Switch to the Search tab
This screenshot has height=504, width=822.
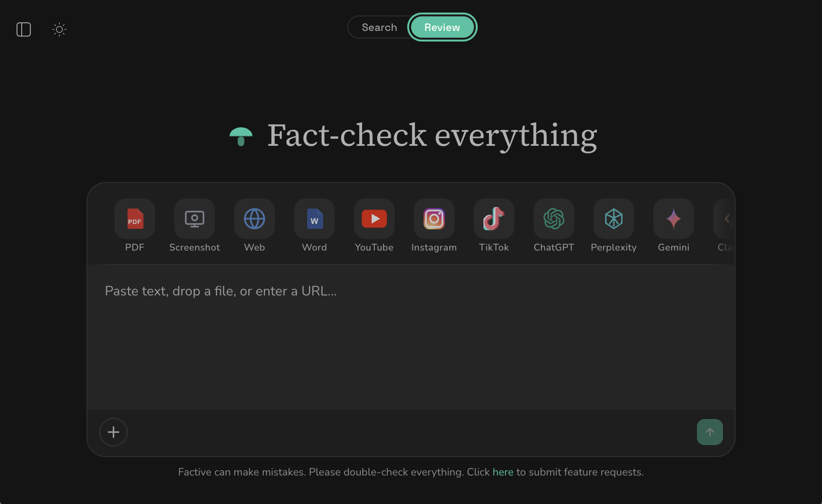click(x=379, y=27)
